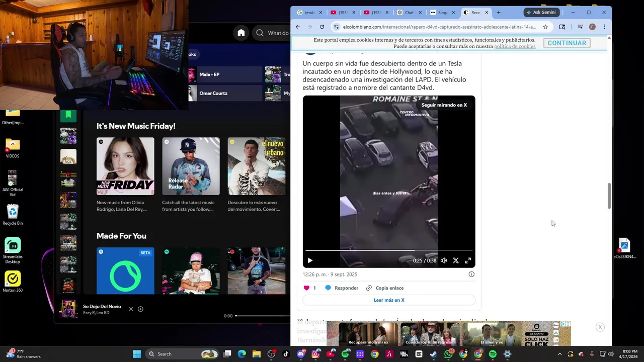Select the Recycle Bin desktop icon
Screen dimensions: 644x362
(x=13, y=215)
